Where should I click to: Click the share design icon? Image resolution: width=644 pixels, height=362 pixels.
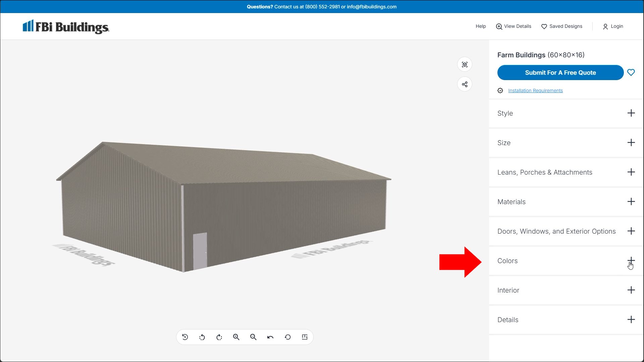tap(465, 84)
